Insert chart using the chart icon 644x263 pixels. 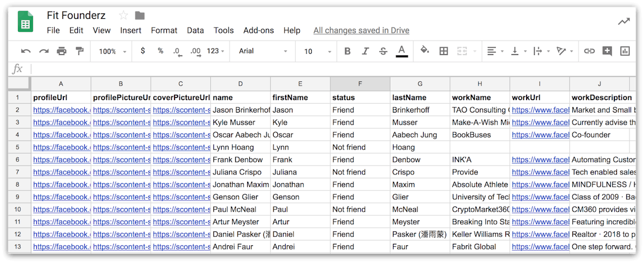click(625, 51)
